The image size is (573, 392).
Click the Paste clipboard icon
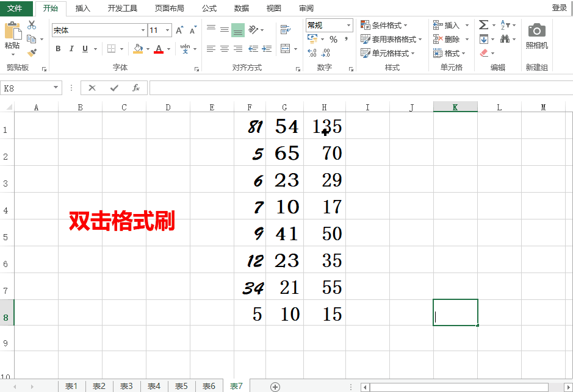13,30
